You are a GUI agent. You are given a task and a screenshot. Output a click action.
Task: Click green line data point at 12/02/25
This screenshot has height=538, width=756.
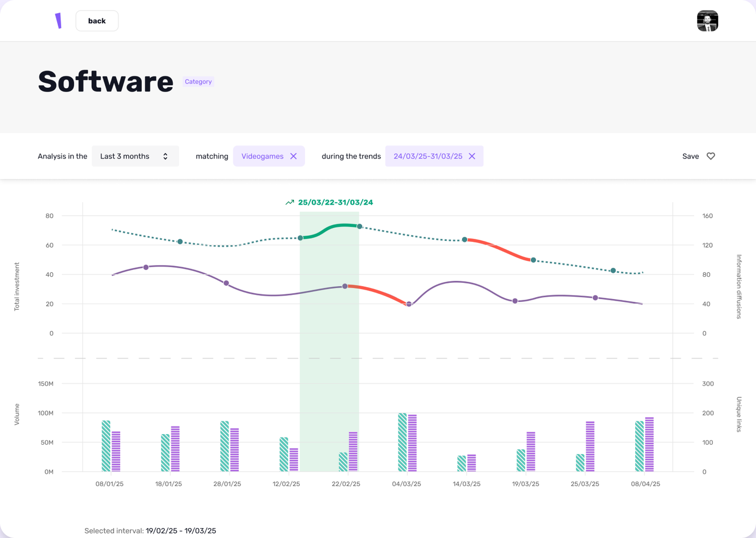[300, 238]
